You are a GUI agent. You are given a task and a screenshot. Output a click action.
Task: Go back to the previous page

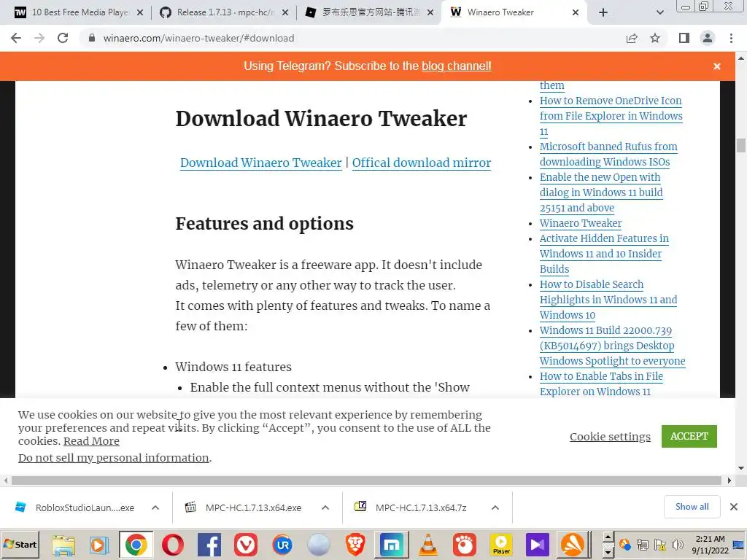(x=16, y=38)
